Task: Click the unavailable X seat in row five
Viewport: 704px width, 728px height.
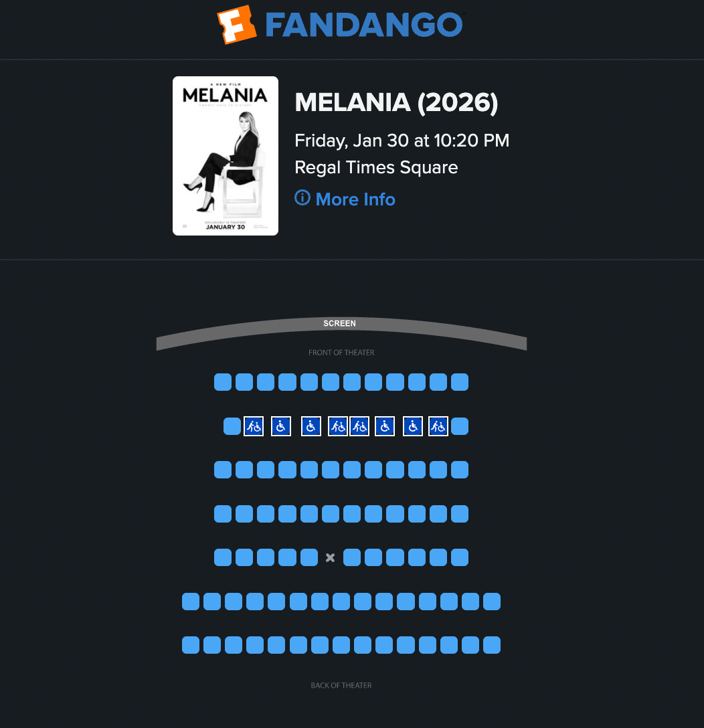Action: tap(330, 557)
